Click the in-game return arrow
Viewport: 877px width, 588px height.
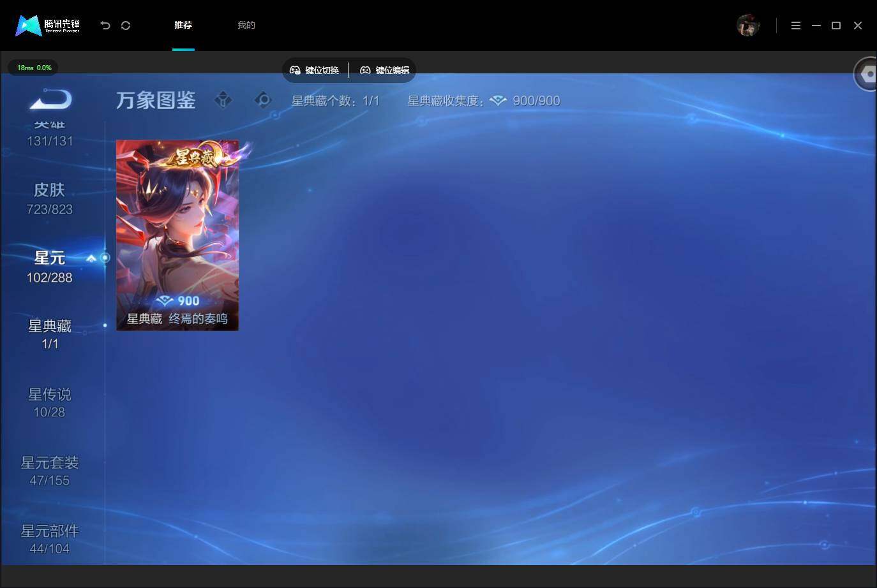pyautogui.click(x=50, y=99)
